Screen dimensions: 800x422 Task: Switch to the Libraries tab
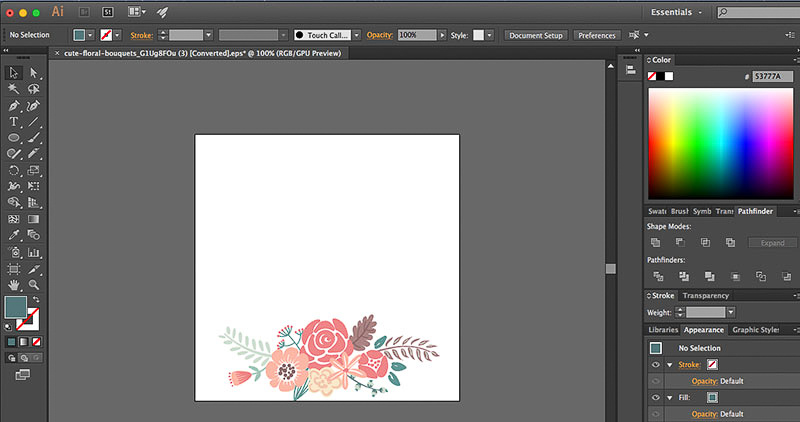(663, 330)
